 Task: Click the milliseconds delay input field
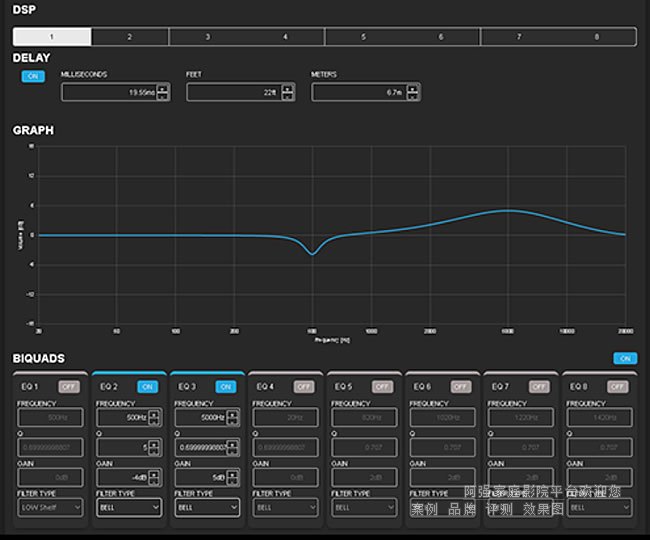coord(108,92)
